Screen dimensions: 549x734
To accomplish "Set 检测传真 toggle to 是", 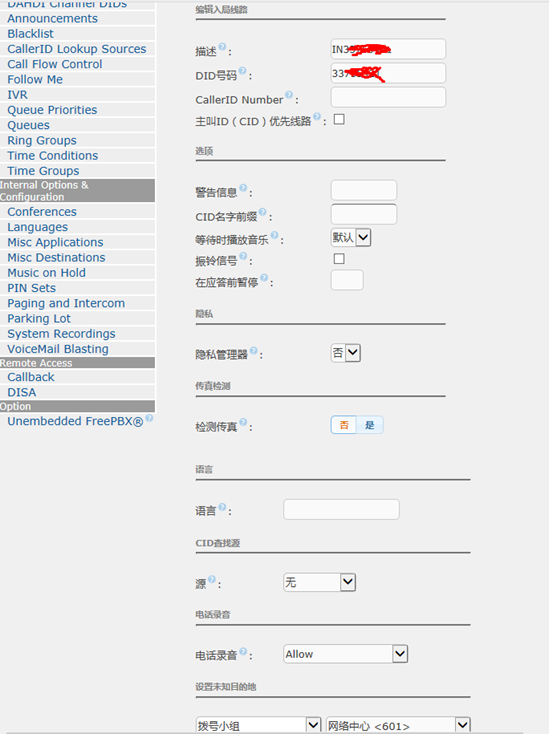I will 370,425.
